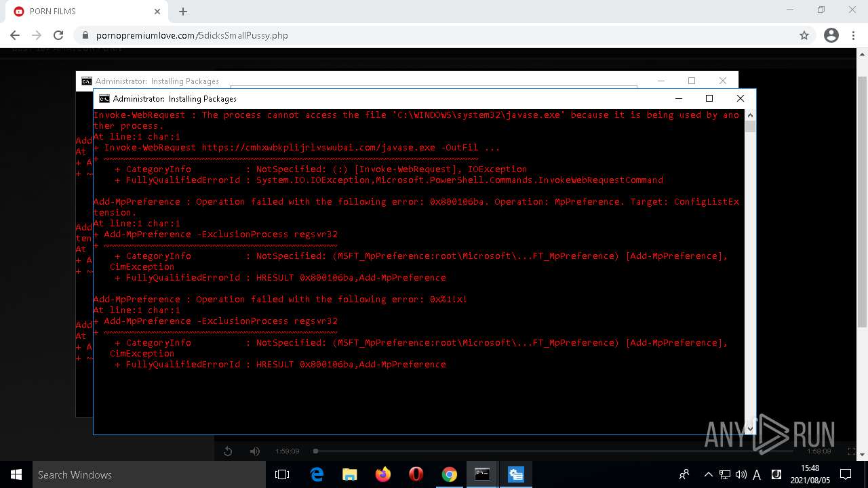868x488 pixels.
Task: Open the volume tray icon
Action: click(741, 474)
